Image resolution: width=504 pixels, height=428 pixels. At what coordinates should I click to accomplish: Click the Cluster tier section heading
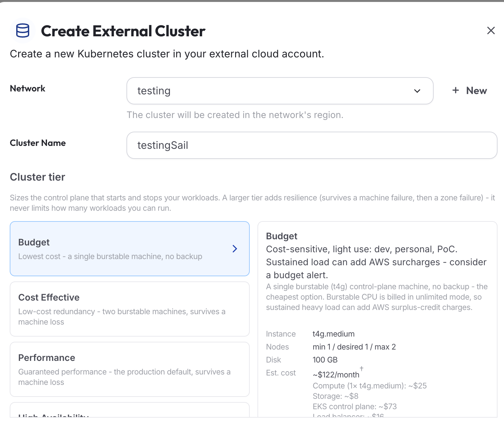point(38,177)
